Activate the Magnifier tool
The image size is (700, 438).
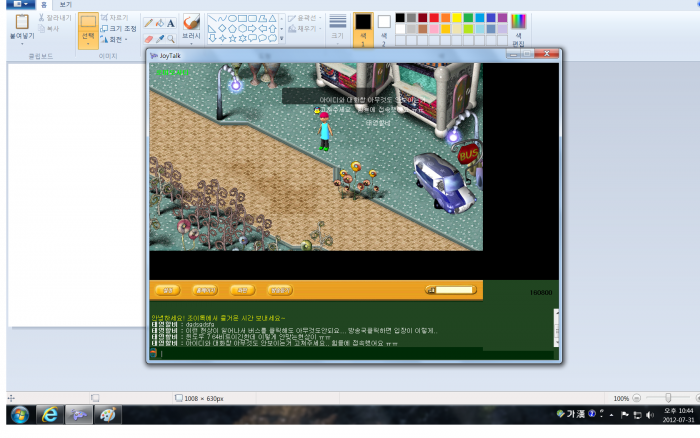[x=170, y=39]
